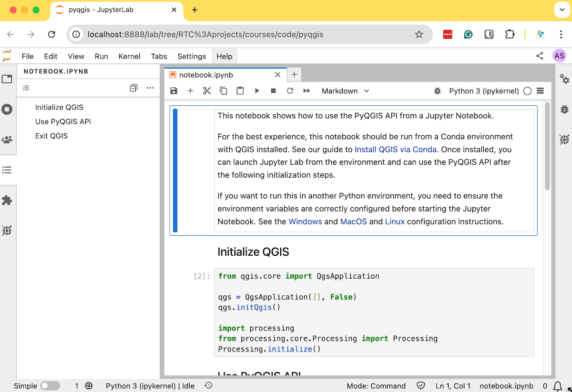Click the kernel status circle indicator
Image resolution: width=572 pixels, height=392 pixels.
click(x=527, y=91)
